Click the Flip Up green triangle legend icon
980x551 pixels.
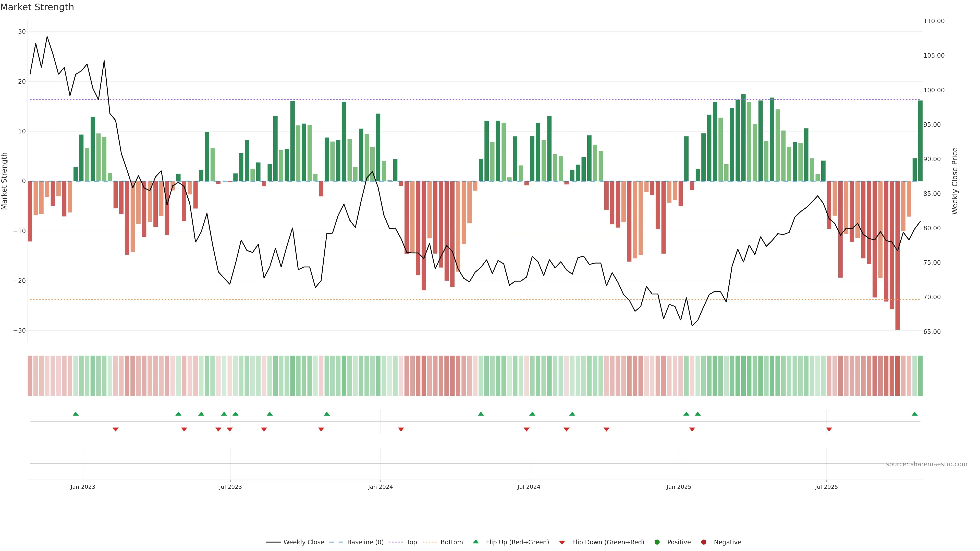tap(475, 542)
